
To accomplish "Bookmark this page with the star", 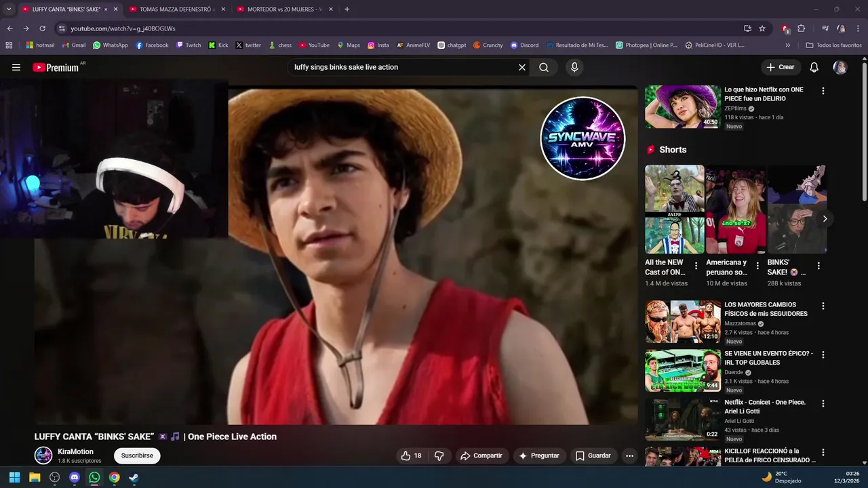I will click(762, 28).
